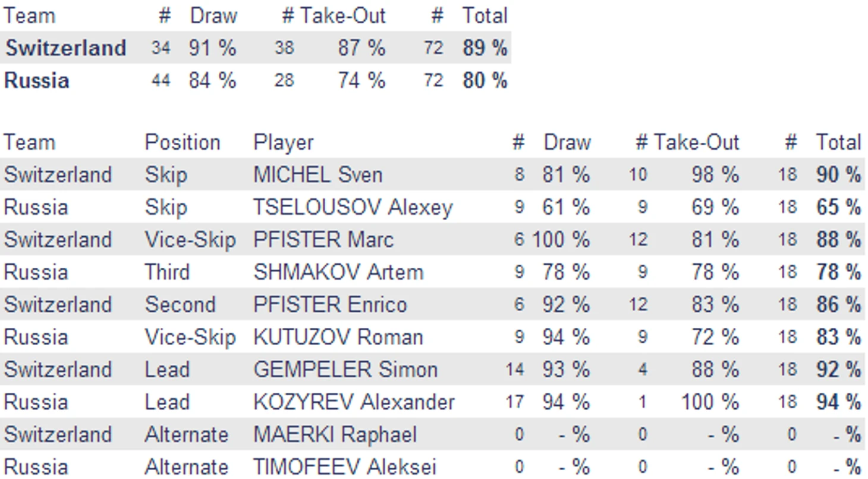Click the Position column header

[x=183, y=142]
